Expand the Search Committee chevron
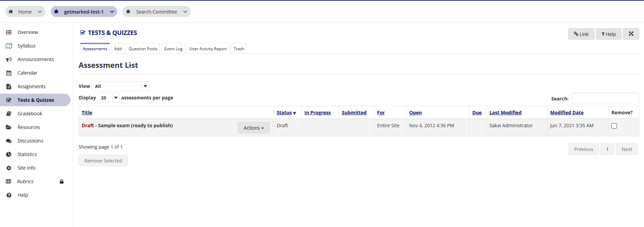 [x=185, y=12]
